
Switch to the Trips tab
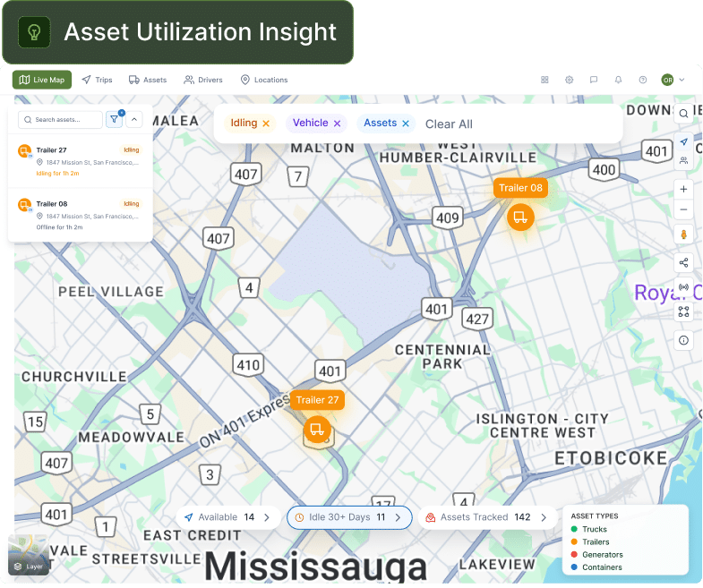98,80
